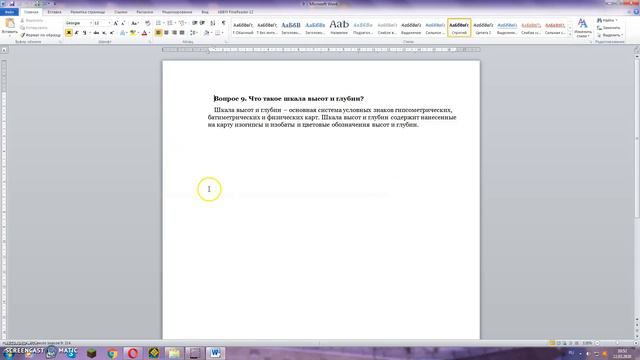Open Google Chrome from the taskbar
This screenshot has width=640, height=360.
pos(112,353)
